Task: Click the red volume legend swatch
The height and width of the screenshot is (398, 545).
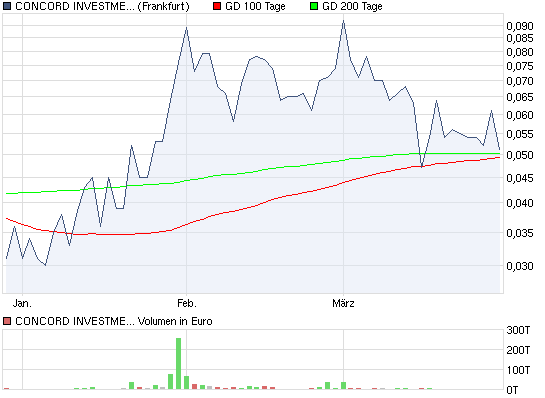Action: [7, 321]
